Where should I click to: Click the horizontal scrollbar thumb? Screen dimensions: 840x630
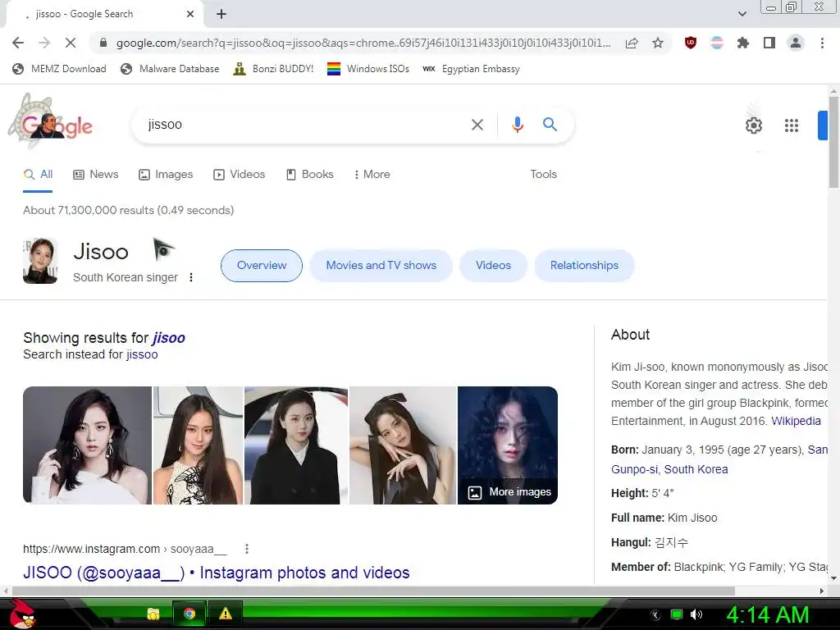373,591
